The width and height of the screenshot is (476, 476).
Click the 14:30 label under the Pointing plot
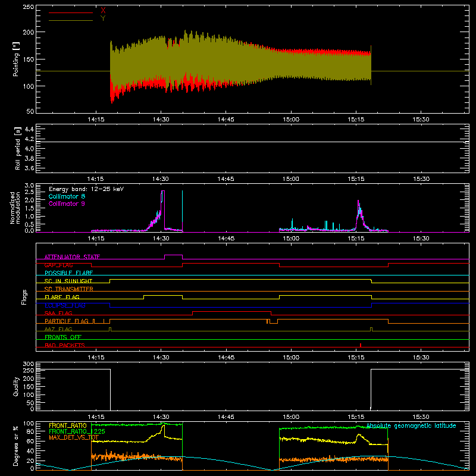tap(161, 120)
